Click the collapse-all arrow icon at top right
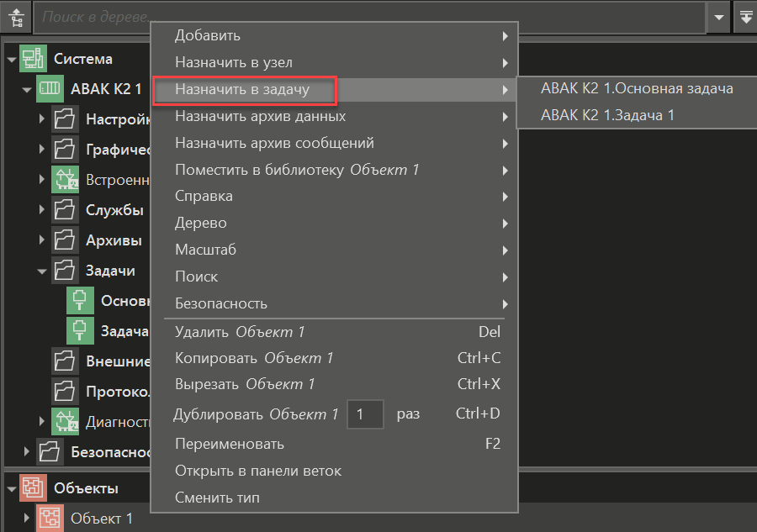This screenshot has width=757, height=532. [745, 18]
